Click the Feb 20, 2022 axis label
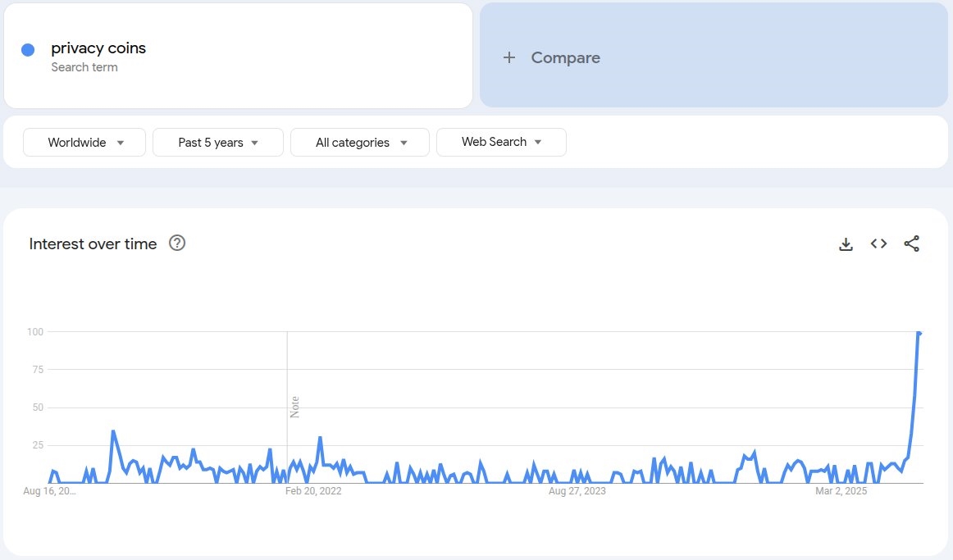The height and width of the screenshot is (560, 953). tap(313, 492)
